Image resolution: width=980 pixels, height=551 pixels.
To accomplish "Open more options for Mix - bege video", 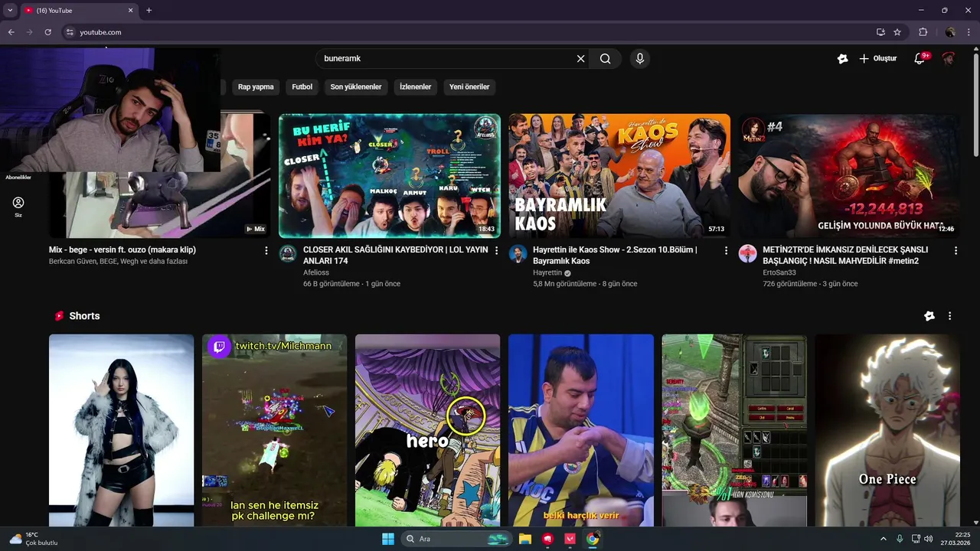I will [x=266, y=250].
